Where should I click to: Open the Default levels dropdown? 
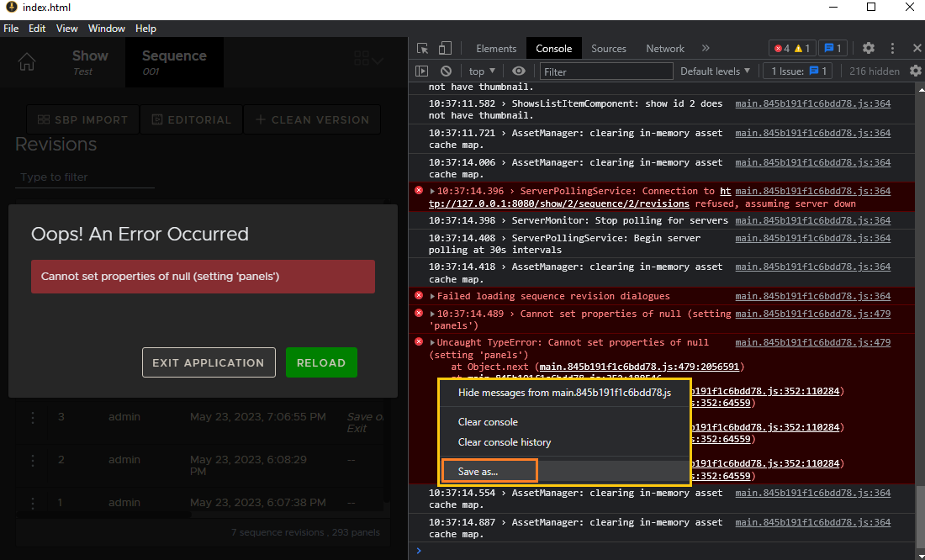(714, 71)
